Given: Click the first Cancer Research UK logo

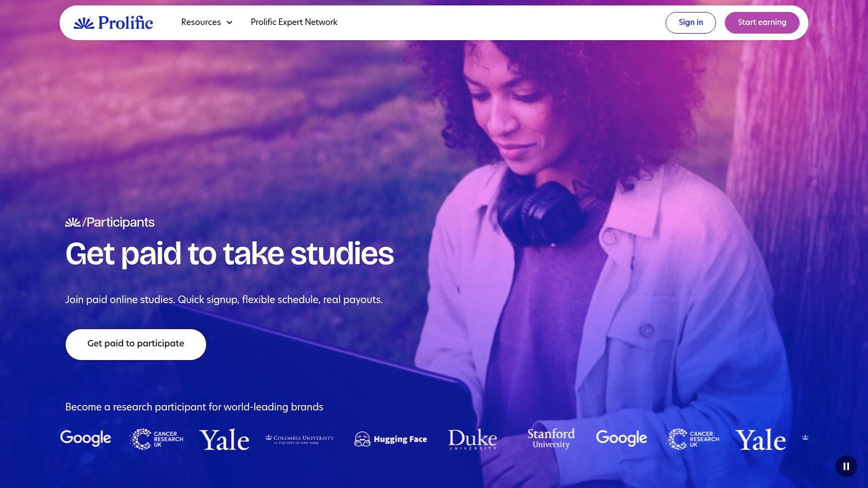Looking at the screenshot, I should (x=157, y=439).
